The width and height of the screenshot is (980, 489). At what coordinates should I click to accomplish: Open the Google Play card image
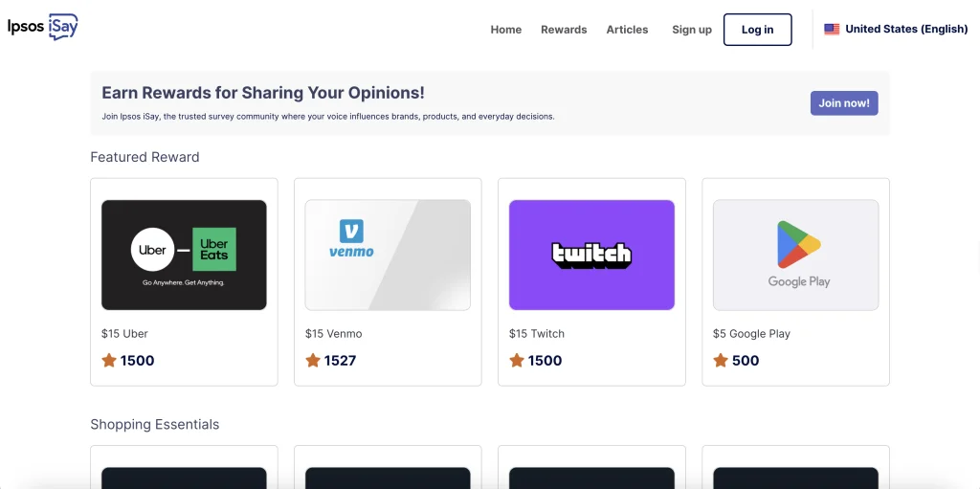795,256
